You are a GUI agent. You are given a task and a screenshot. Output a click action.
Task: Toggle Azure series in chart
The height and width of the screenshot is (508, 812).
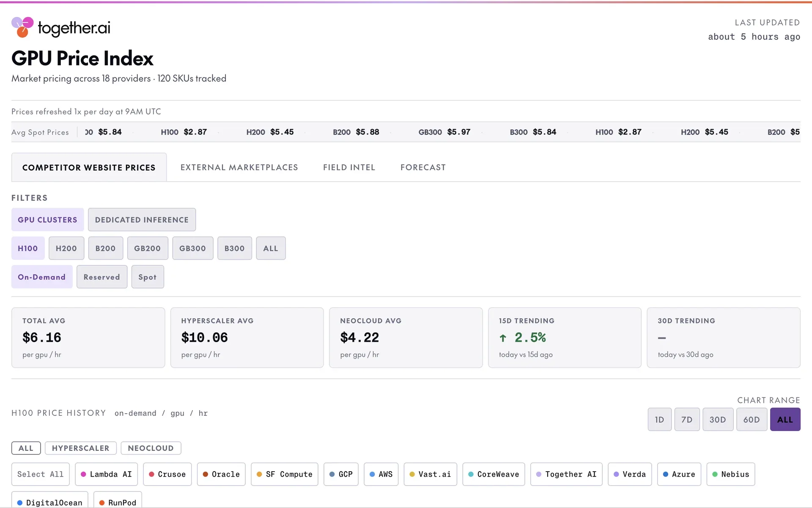(679, 474)
